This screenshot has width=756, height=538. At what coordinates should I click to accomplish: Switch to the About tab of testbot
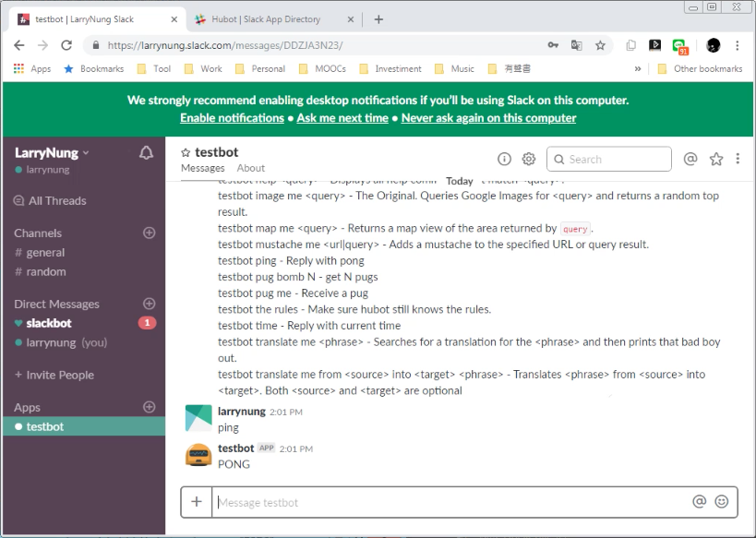point(251,168)
